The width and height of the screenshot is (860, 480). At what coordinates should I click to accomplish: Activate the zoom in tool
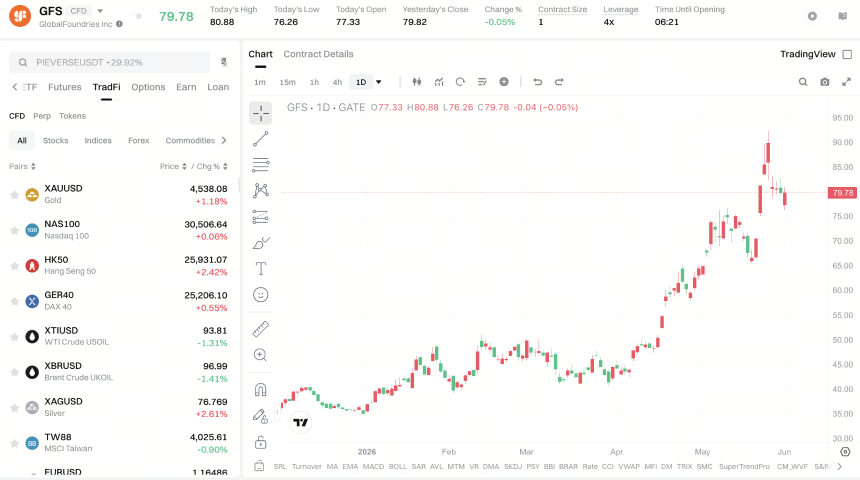261,355
